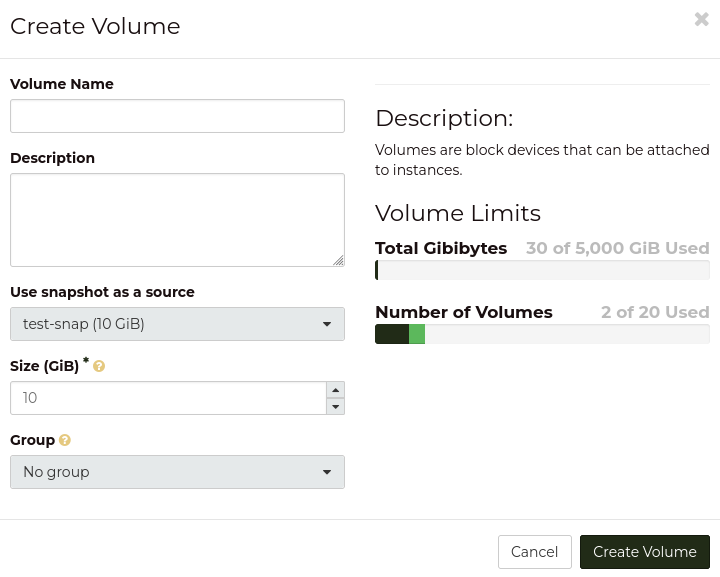The image size is (720, 577).
Task: Click the Size (GiB) help icon
Action: click(99, 367)
